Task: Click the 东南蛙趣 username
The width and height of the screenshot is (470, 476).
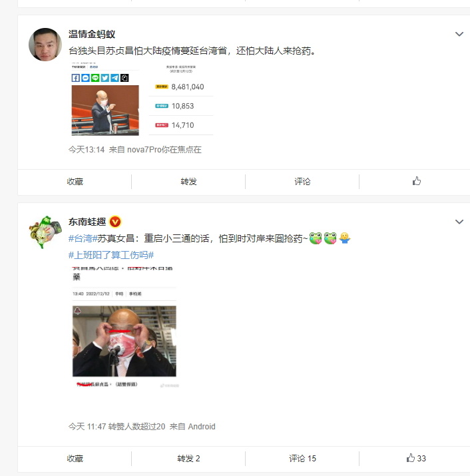Action: 87,222
